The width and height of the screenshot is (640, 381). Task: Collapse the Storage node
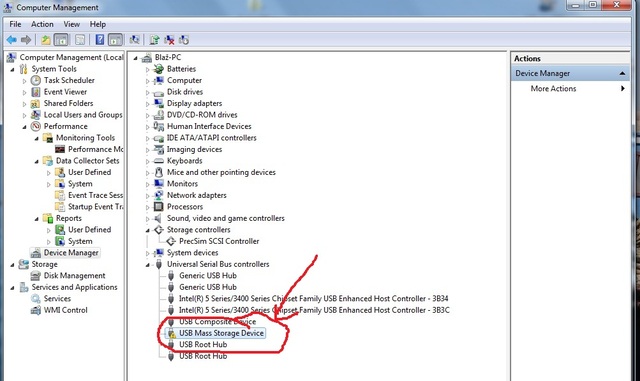[x=13, y=265]
